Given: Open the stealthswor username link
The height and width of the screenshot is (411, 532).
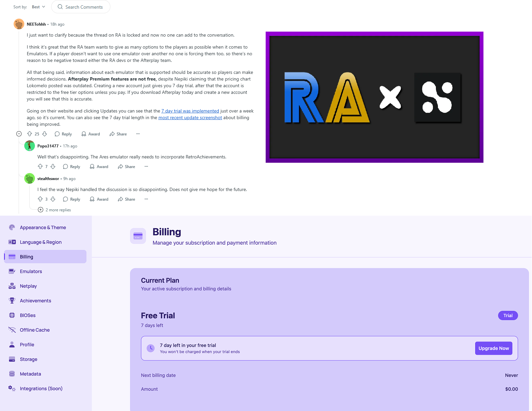Looking at the screenshot, I should tap(48, 179).
